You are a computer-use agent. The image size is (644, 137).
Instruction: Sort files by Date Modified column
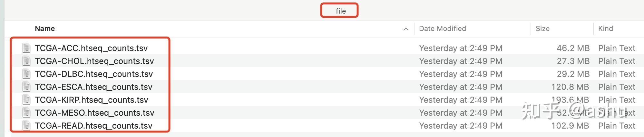442,28
